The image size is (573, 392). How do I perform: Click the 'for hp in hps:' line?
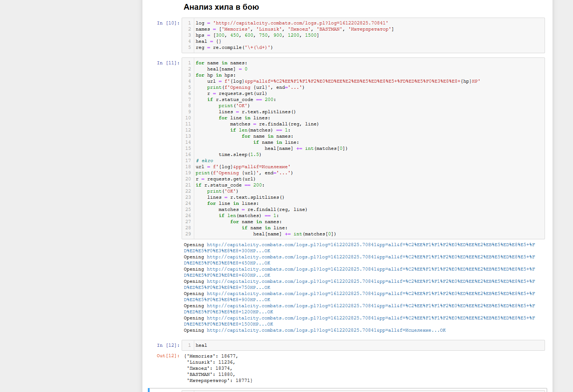(x=215, y=75)
